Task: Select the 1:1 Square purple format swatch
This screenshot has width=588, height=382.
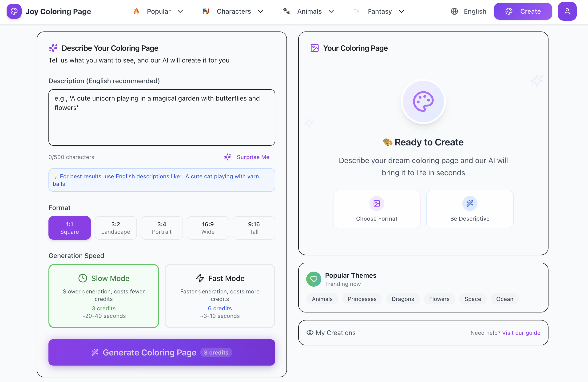Action: [69, 228]
